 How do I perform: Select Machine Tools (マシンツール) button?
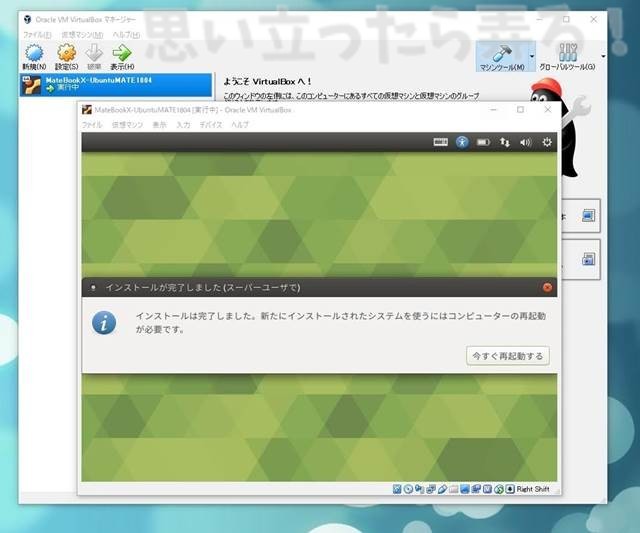point(502,56)
